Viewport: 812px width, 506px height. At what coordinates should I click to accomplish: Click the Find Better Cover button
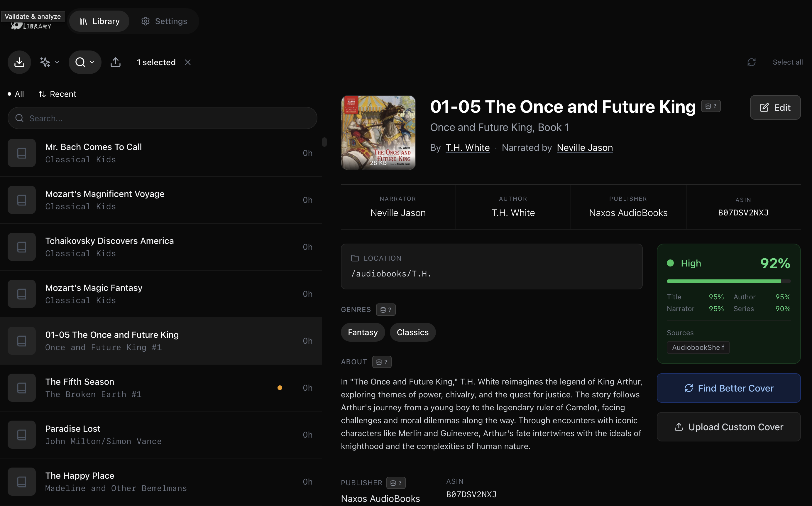[728, 388]
